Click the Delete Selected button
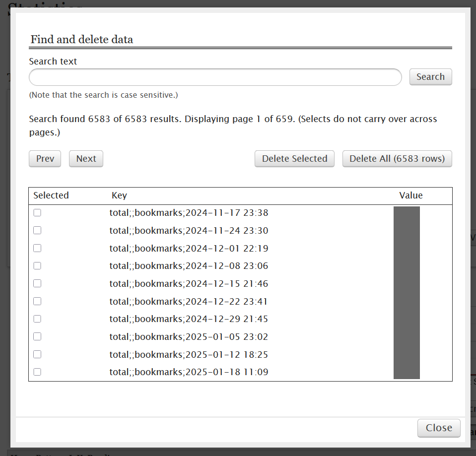The image size is (476, 456). pos(294,159)
